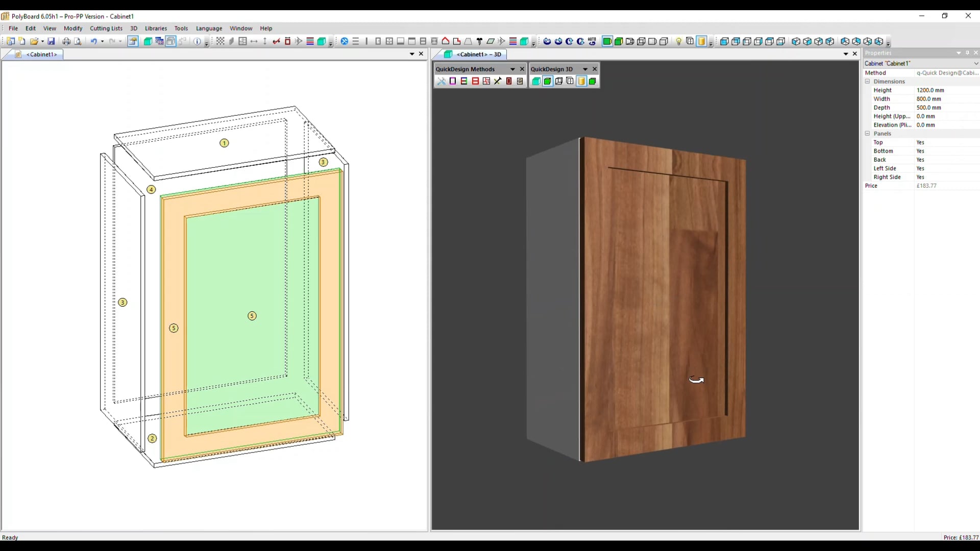Expand the QuickDesign Methods dropdown arrow
980x551 pixels.
pos(511,69)
